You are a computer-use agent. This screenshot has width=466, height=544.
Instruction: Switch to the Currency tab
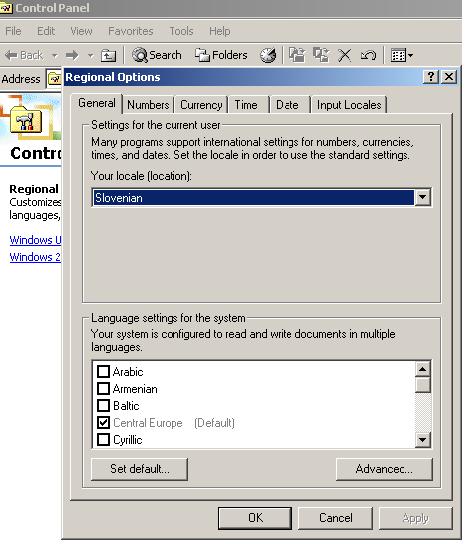(x=201, y=105)
